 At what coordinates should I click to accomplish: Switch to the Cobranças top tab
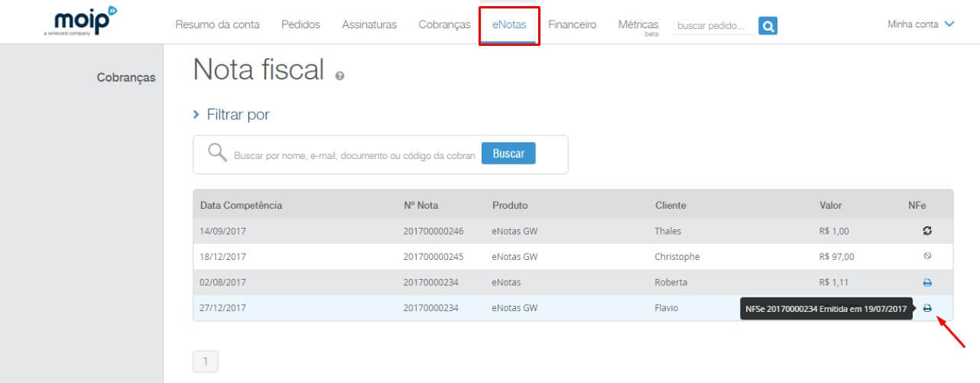pos(444,24)
